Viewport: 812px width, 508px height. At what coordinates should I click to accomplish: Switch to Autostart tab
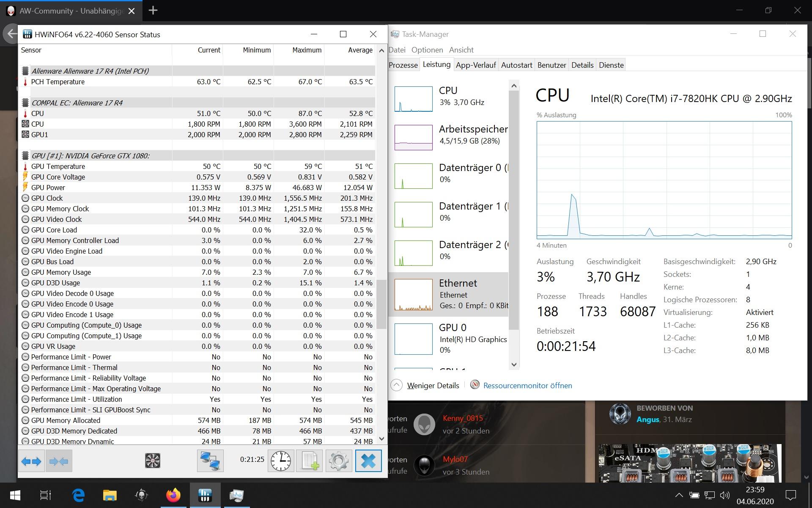pos(516,65)
